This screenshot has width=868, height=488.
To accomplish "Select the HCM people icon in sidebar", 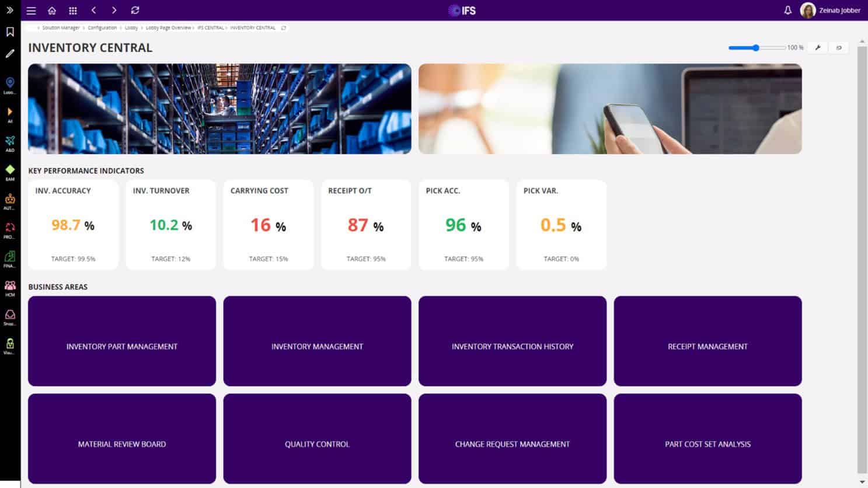I will pyautogui.click(x=10, y=286).
